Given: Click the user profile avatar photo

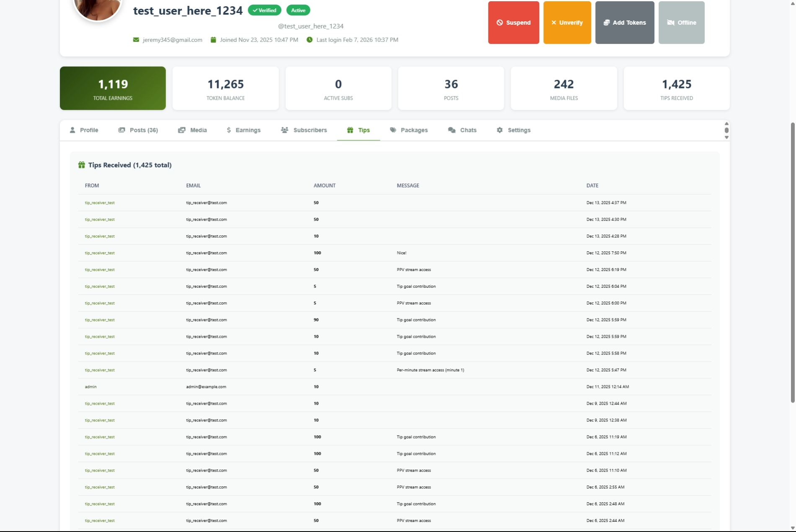Looking at the screenshot, I should point(98,8).
